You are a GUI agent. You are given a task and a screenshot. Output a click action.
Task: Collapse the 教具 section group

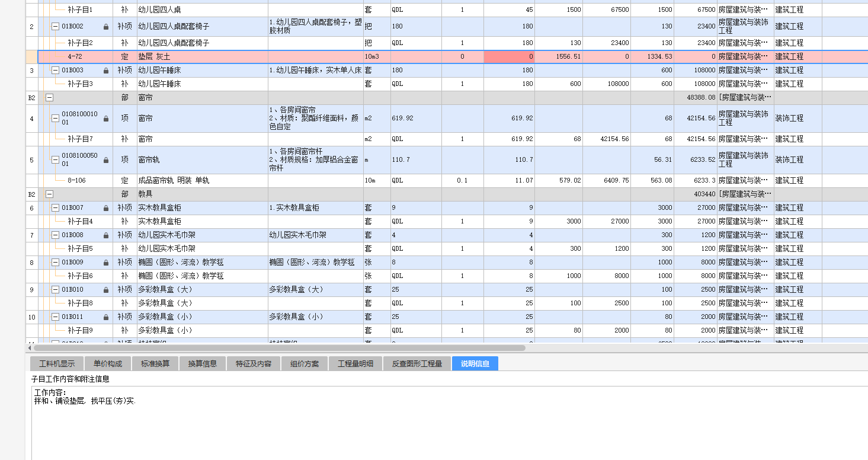49,194
